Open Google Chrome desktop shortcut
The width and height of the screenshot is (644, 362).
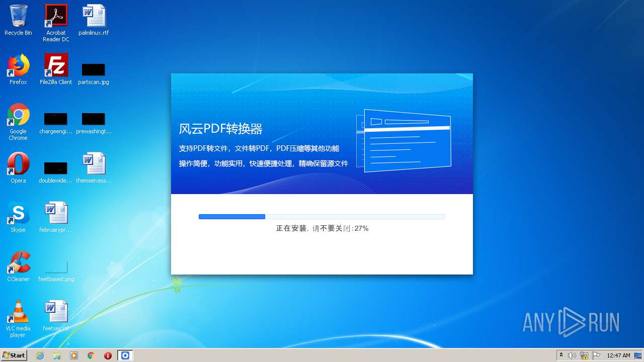click(x=18, y=122)
